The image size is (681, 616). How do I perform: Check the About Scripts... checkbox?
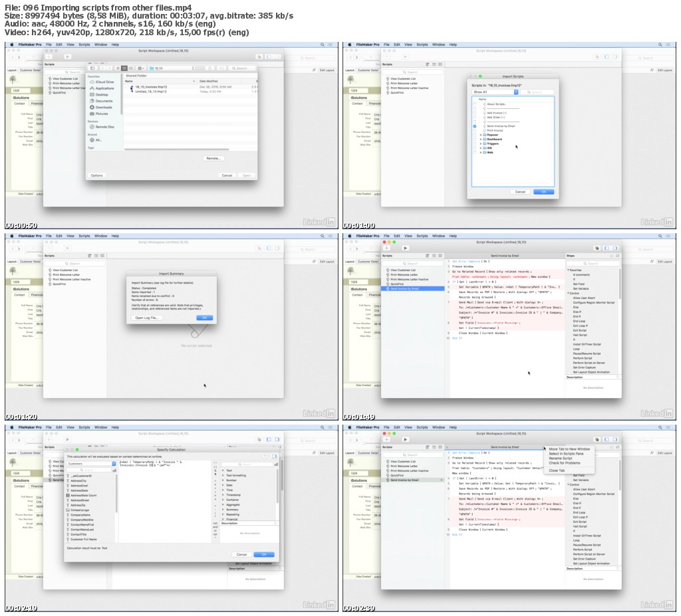tap(474, 104)
